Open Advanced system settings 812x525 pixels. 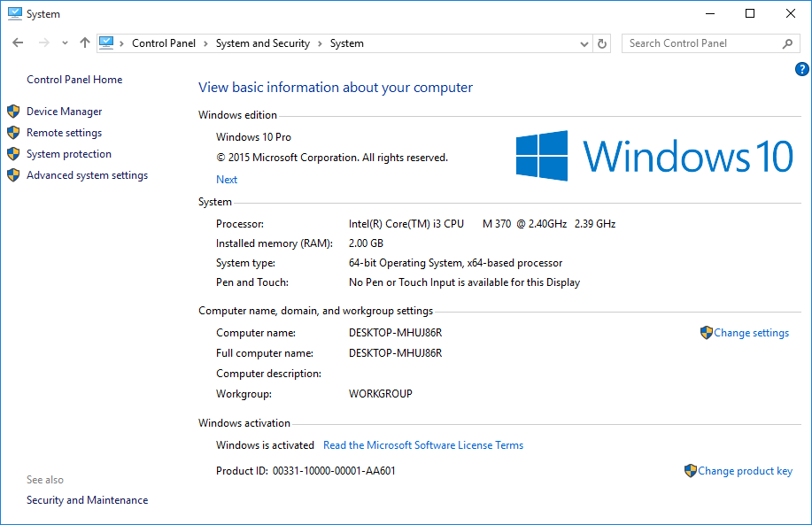tap(87, 175)
